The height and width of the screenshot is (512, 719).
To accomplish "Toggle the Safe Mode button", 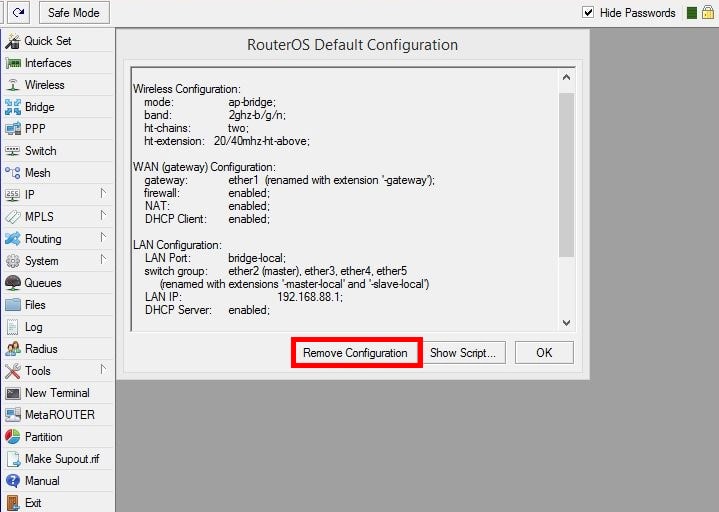I will click(75, 13).
